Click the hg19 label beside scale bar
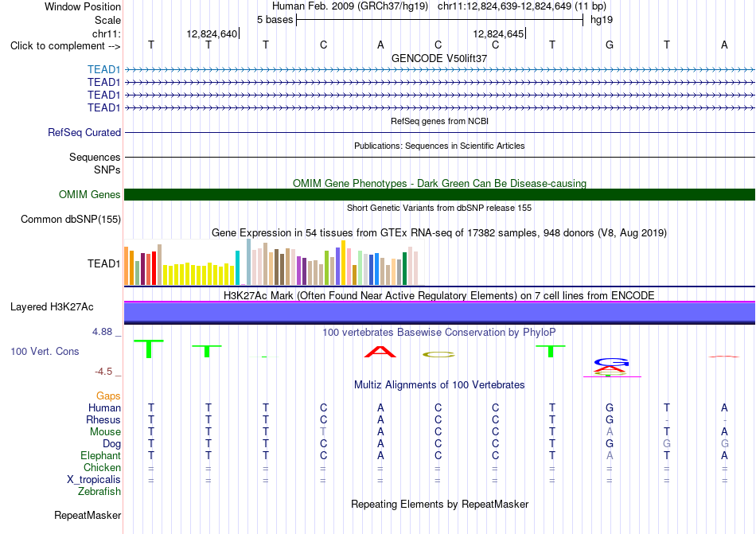This screenshot has height=534, width=756. (x=602, y=20)
